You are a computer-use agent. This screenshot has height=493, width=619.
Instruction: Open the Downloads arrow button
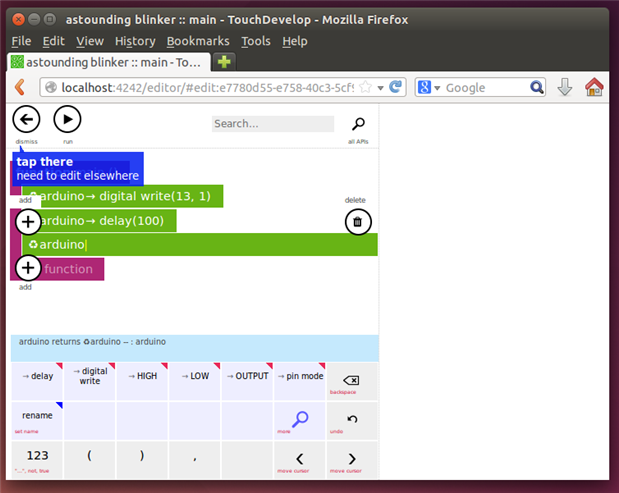[x=565, y=87]
